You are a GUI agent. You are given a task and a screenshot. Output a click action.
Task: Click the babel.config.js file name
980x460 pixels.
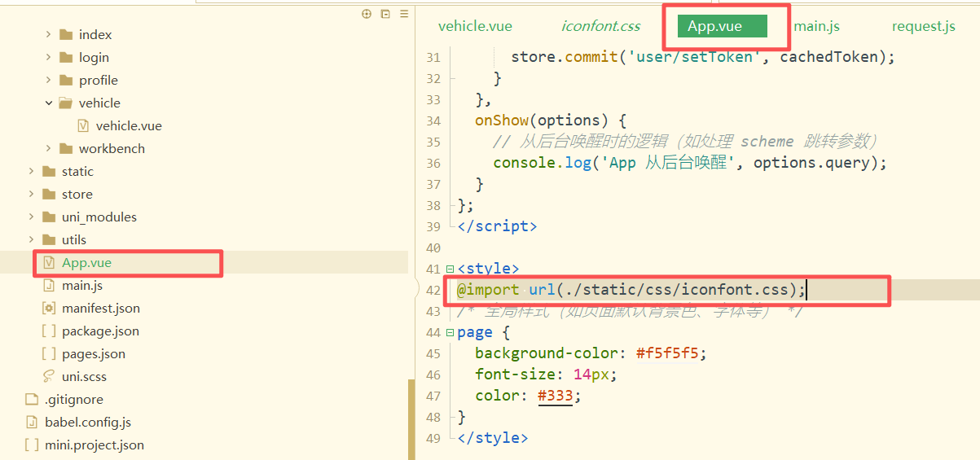click(x=88, y=422)
